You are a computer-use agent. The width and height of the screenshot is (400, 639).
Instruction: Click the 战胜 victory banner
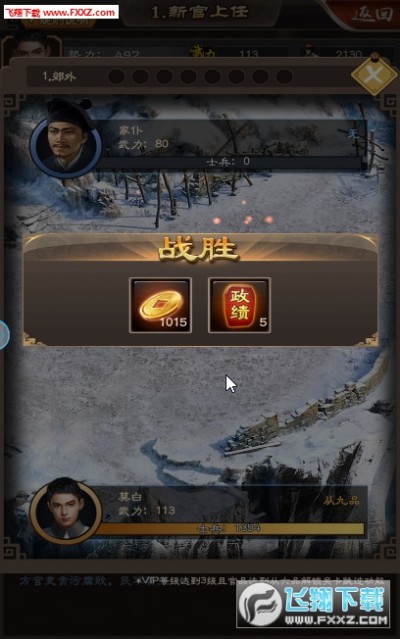pyautogui.click(x=199, y=248)
